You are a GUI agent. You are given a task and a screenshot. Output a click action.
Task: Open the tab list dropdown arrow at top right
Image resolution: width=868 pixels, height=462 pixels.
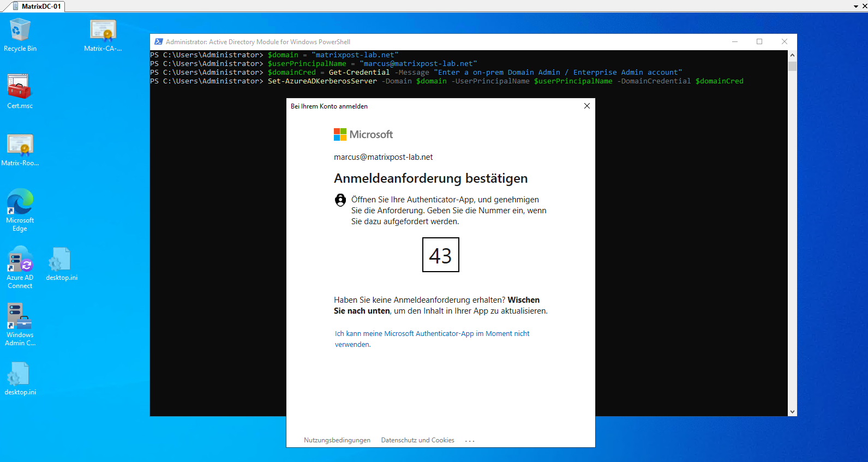click(856, 7)
